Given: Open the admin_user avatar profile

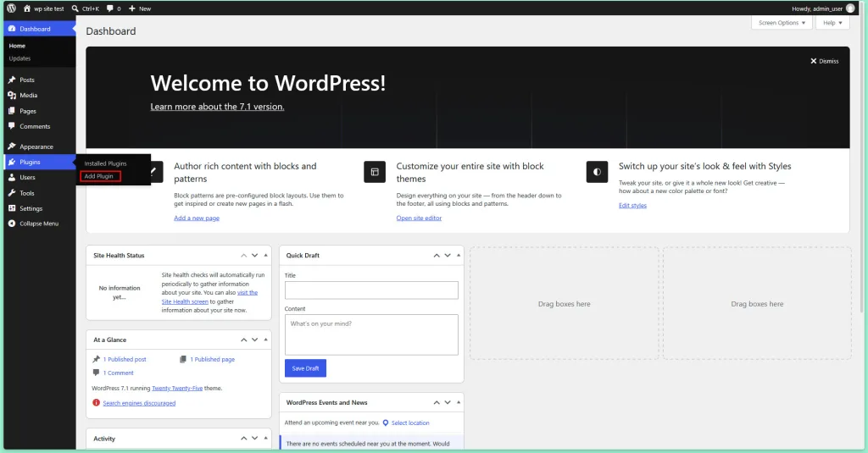Looking at the screenshot, I should [850, 8].
